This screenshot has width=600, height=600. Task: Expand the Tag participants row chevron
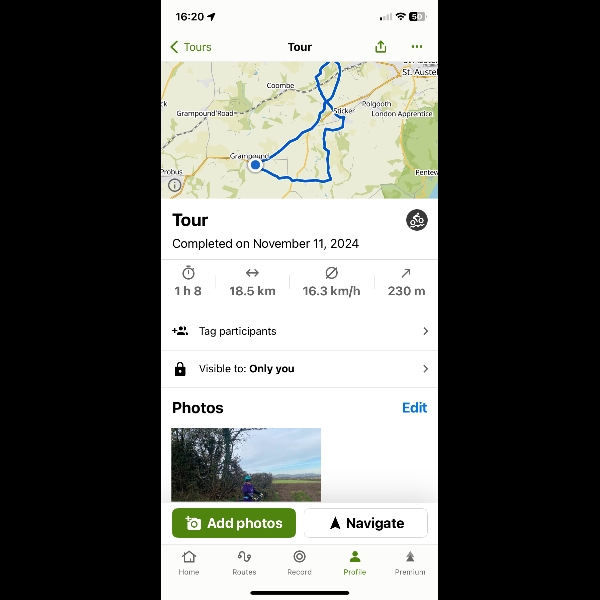pos(426,331)
